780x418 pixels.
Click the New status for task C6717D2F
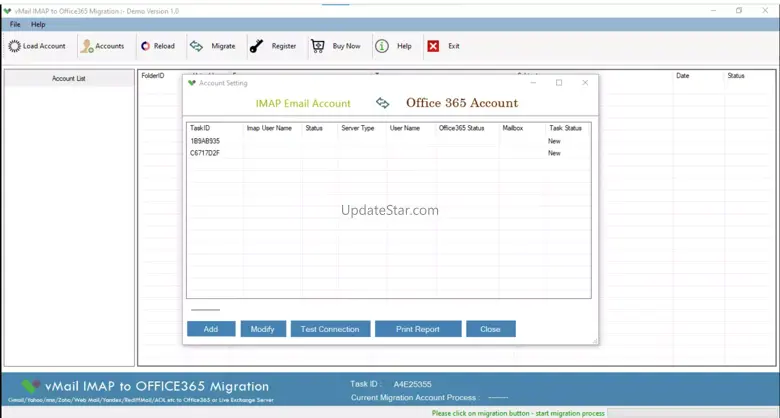(x=554, y=153)
